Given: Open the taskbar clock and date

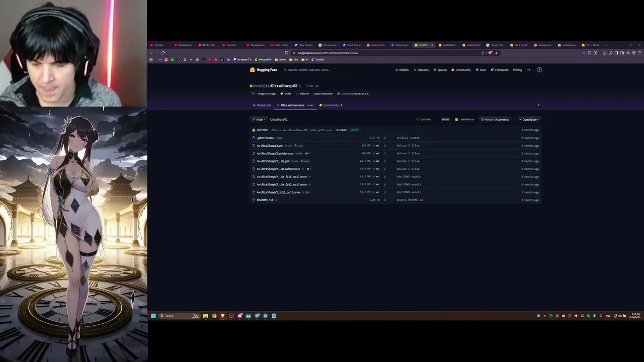Looking at the screenshot, I should pyautogui.click(x=635, y=316).
